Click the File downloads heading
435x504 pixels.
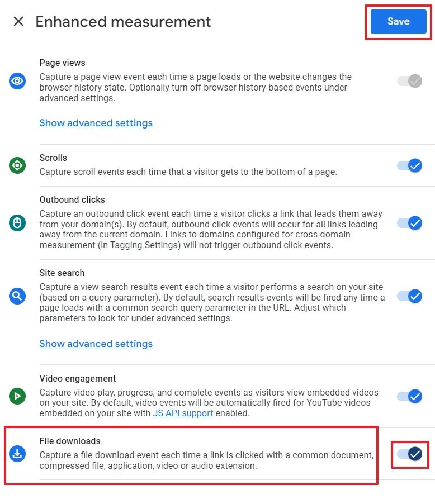pyautogui.click(x=70, y=441)
